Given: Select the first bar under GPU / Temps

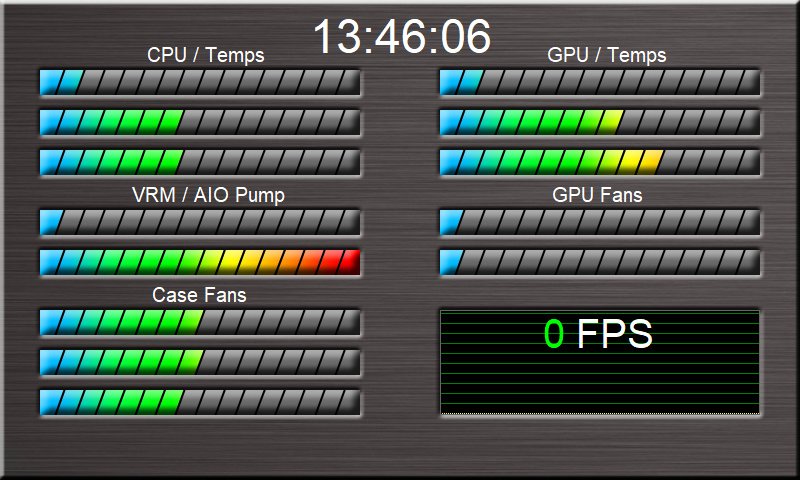Looking at the screenshot, I should point(599,82).
